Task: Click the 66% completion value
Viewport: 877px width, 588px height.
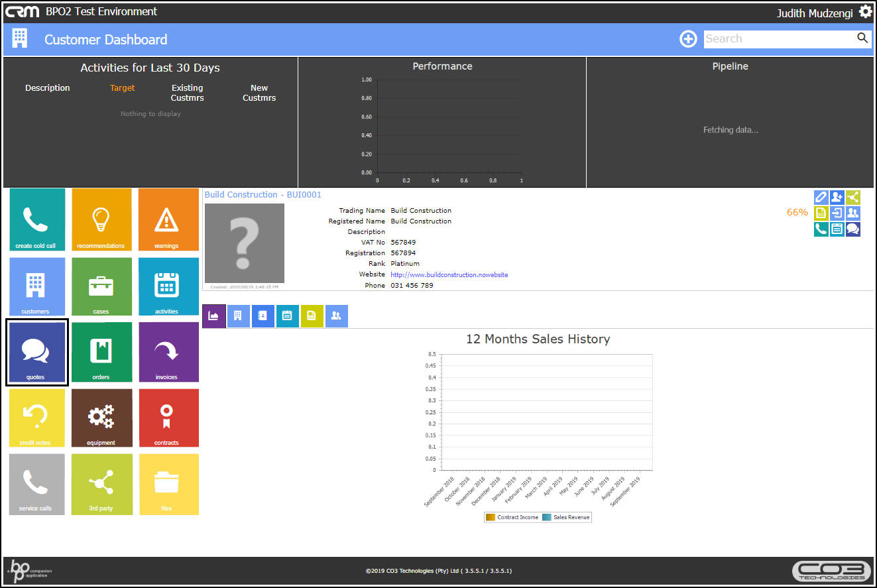Action: (797, 212)
